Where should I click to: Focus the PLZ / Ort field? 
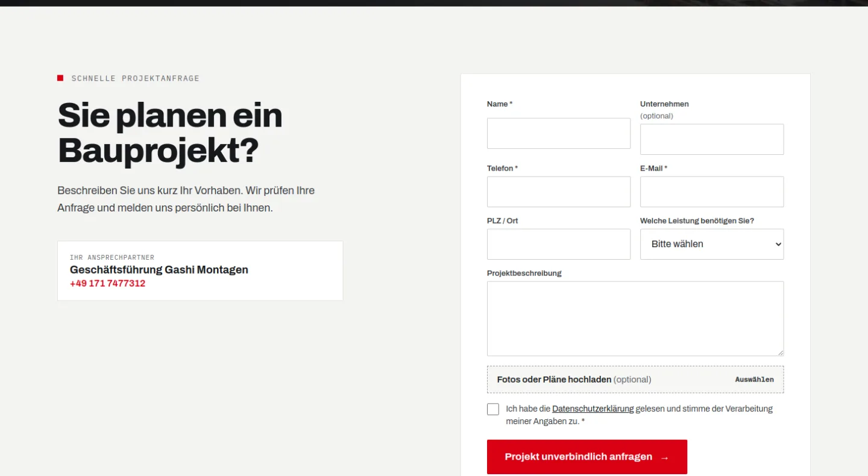coord(559,244)
